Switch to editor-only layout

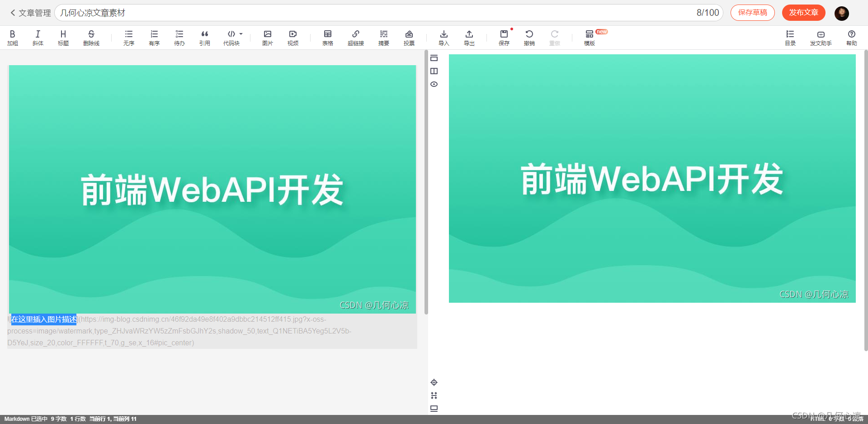click(434, 58)
